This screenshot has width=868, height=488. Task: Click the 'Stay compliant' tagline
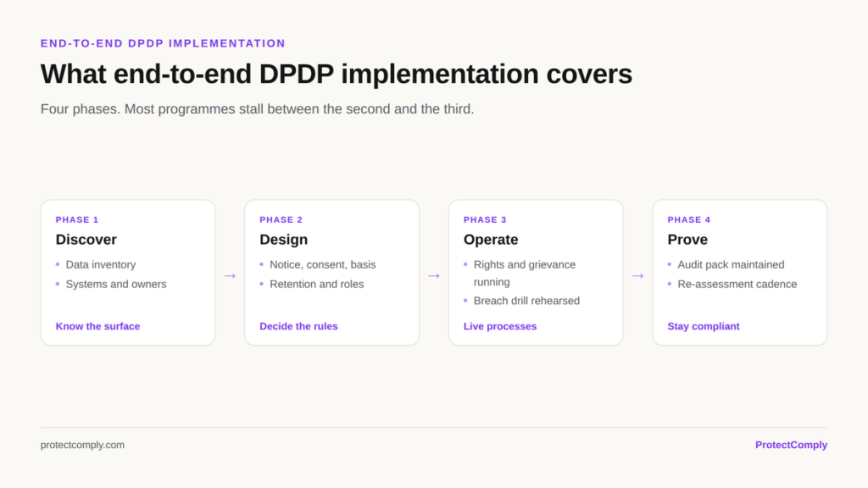[x=703, y=326]
